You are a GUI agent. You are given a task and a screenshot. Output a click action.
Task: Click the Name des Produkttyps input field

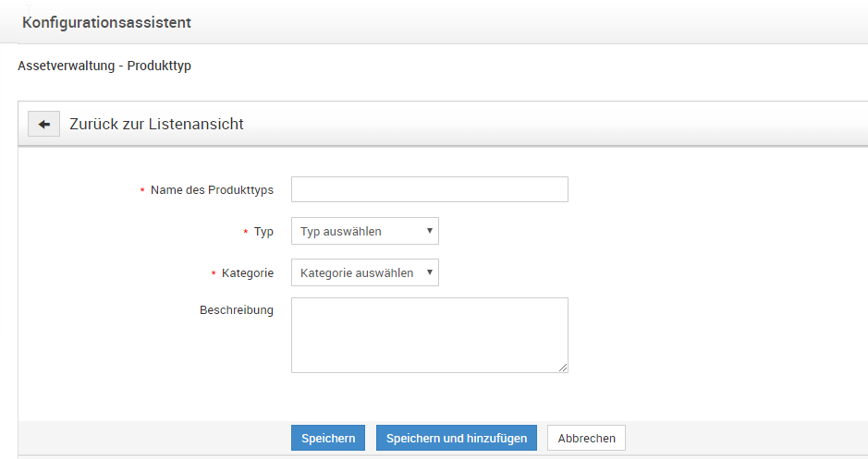pyautogui.click(x=430, y=189)
